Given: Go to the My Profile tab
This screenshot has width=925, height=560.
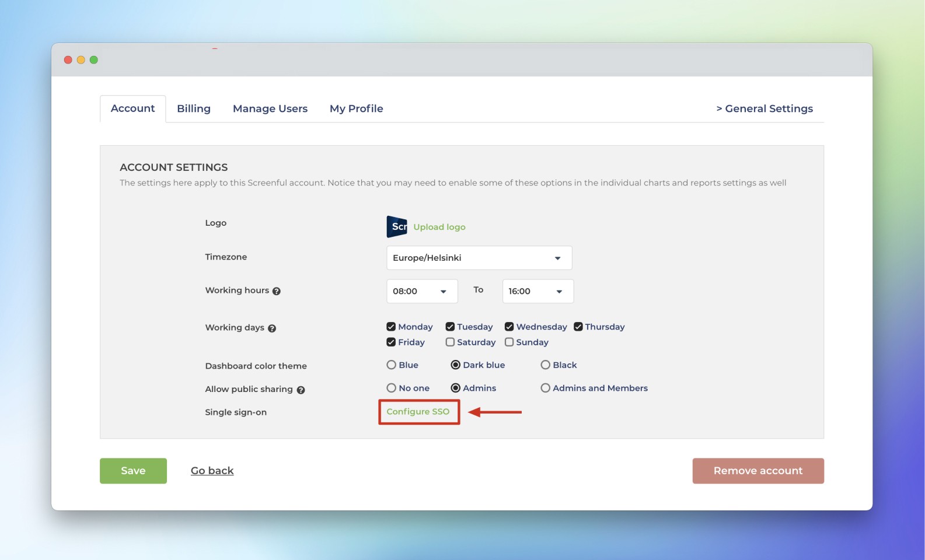Looking at the screenshot, I should pos(356,108).
